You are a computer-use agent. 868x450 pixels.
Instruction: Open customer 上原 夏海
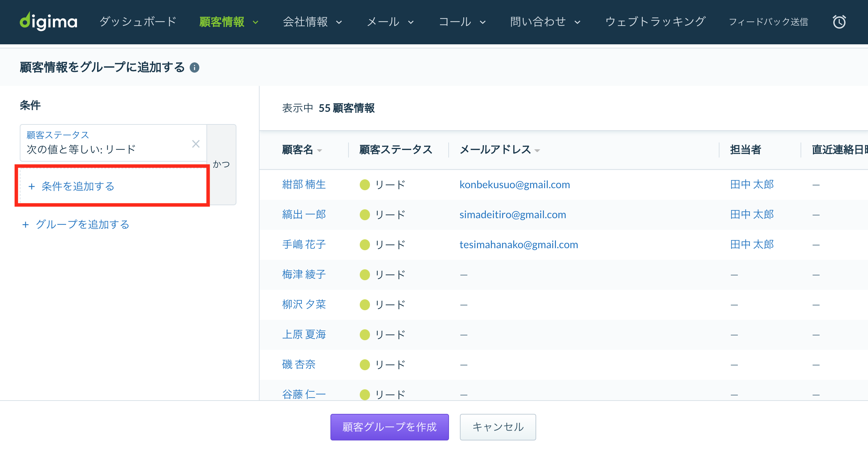coord(304,334)
